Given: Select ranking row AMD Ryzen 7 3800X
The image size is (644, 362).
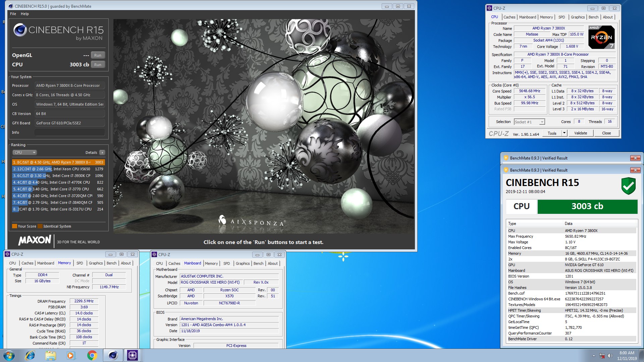Looking at the screenshot, I should (x=58, y=162).
